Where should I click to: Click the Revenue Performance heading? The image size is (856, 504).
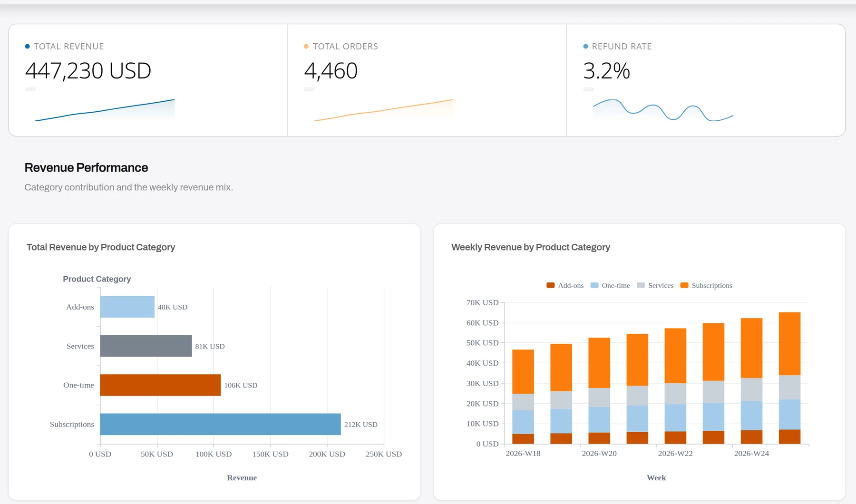click(x=86, y=168)
